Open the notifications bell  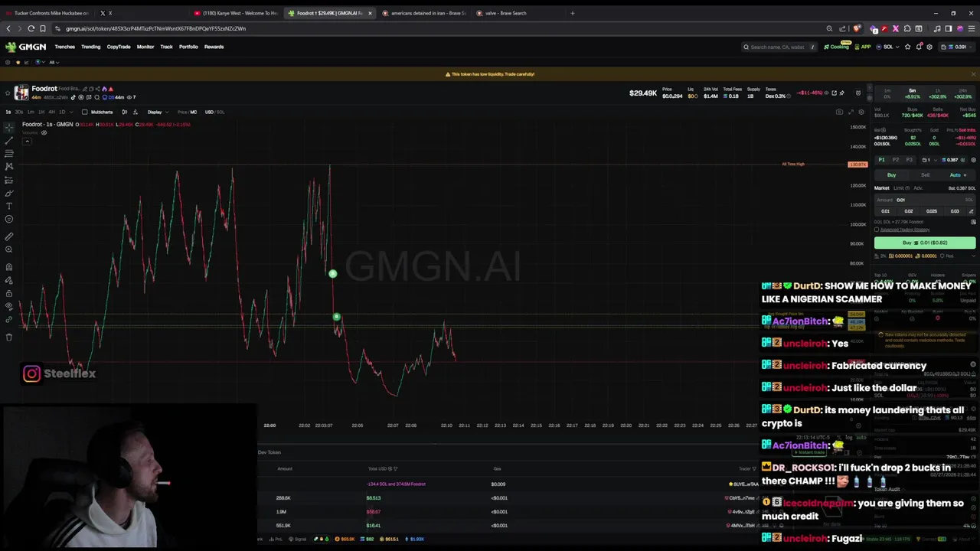[919, 47]
